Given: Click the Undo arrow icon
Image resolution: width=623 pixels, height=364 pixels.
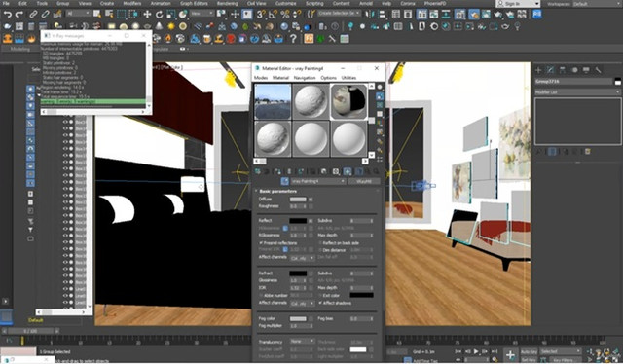Looking at the screenshot, I should point(7,15).
